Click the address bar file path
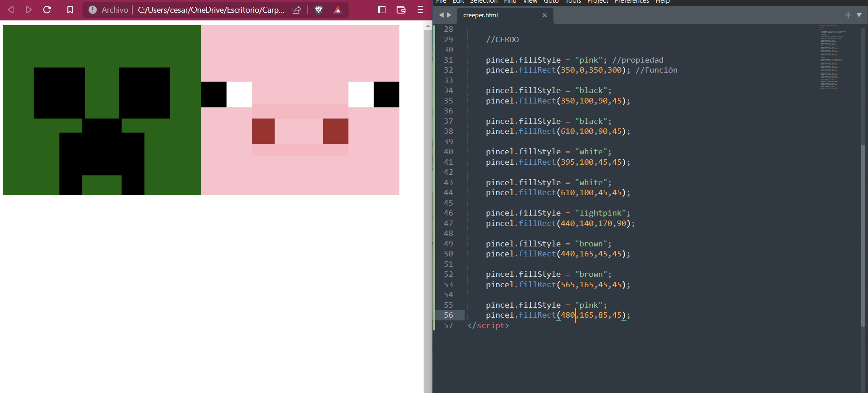868x393 pixels. [211, 10]
